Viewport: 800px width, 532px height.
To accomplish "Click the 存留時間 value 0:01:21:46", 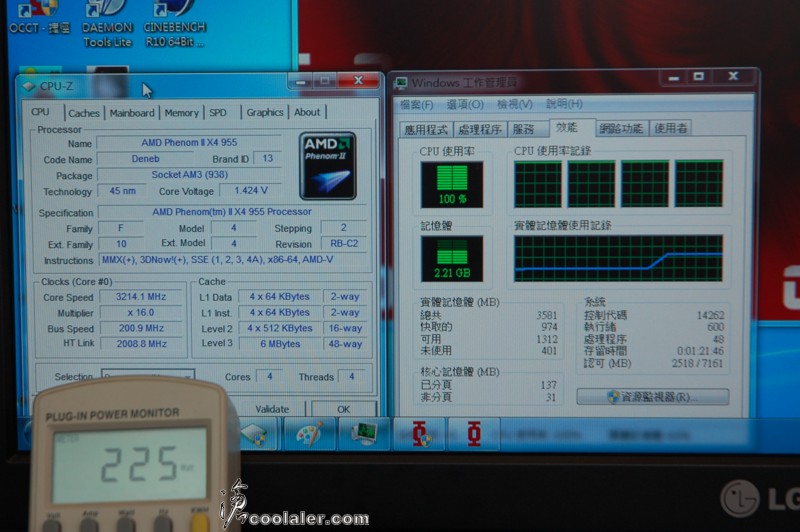I will (x=700, y=351).
